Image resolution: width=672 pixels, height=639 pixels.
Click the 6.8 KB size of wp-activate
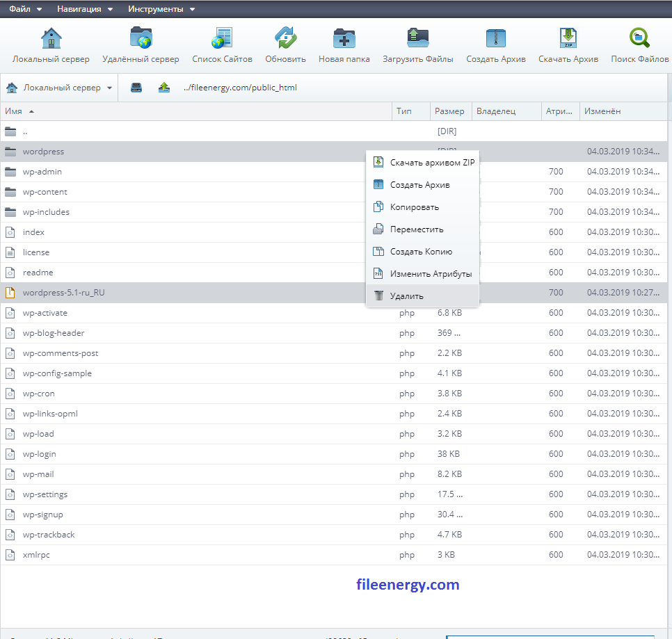pyautogui.click(x=449, y=313)
